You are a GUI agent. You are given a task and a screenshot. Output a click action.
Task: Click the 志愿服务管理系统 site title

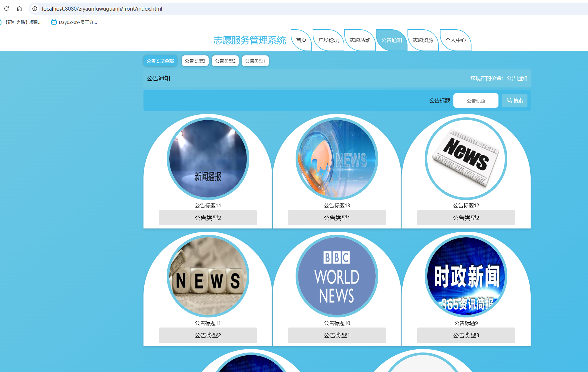[x=249, y=40]
